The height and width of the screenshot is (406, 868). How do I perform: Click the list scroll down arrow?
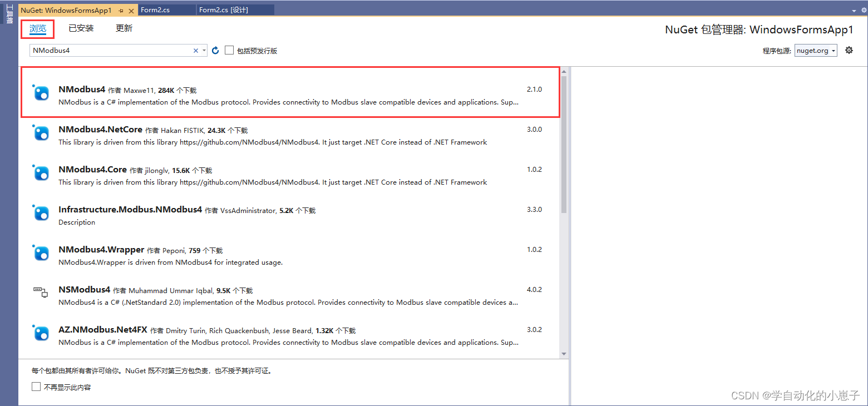[x=564, y=354]
